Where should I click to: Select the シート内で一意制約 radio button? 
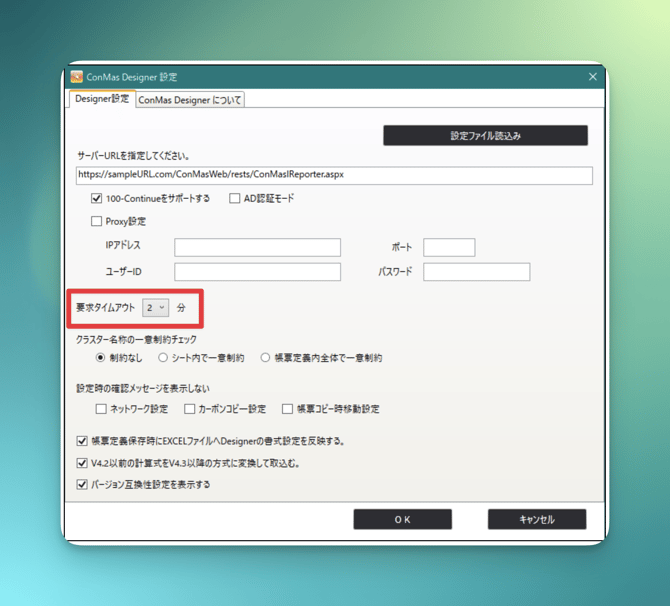click(x=163, y=358)
